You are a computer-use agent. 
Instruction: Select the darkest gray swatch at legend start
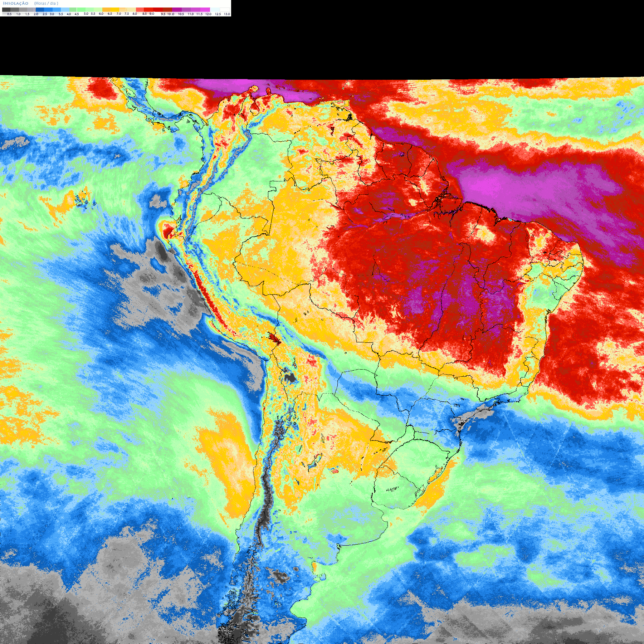[6, 10]
